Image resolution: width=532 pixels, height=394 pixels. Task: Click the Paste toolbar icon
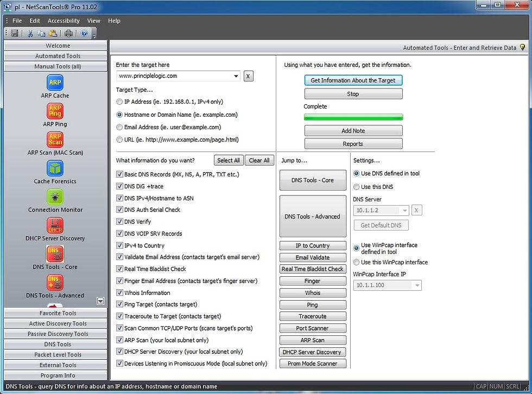click(x=53, y=33)
